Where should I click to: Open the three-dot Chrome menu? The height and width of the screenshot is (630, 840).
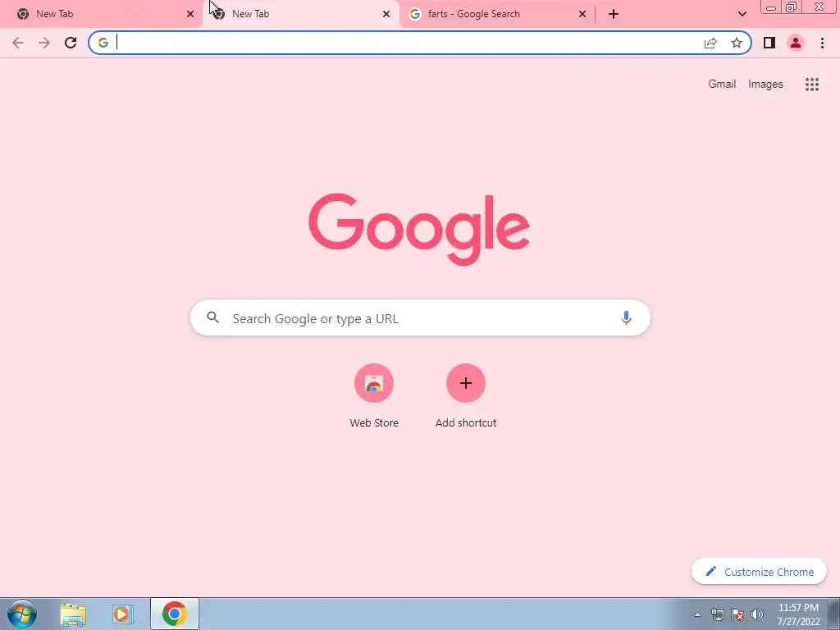pos(822,43)
